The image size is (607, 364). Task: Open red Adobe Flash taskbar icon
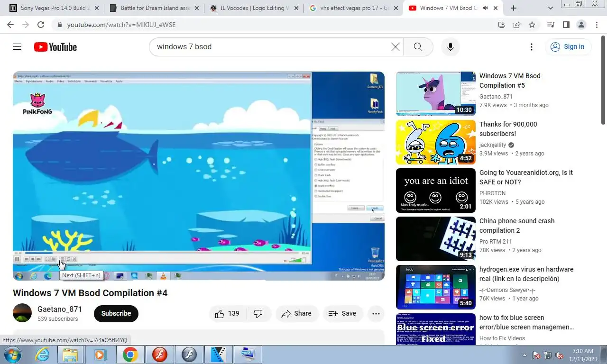pyautogui.click(x=160, y=355)
